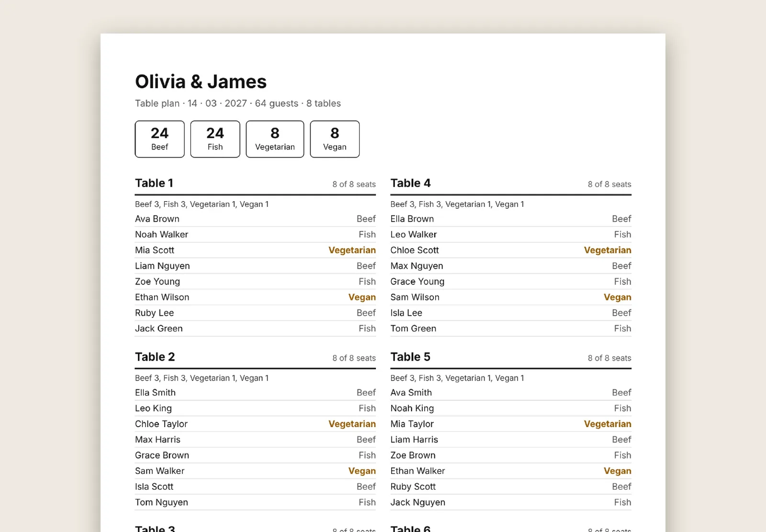Viewport: 766px width, 532px height.
Task: Click the Vegan meal in Ethan Walker's row
Action: pyautogui.click(x=618, y=471)
